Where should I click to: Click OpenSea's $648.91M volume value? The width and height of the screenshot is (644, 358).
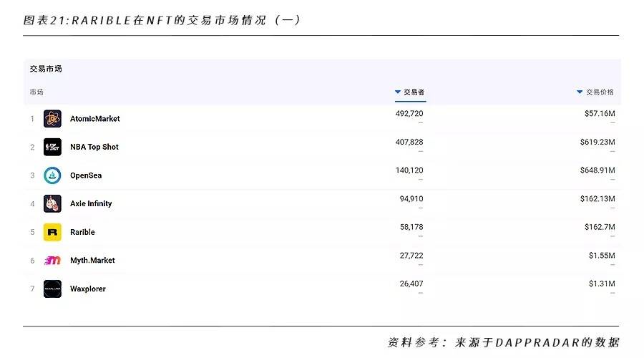click(597, 170)
